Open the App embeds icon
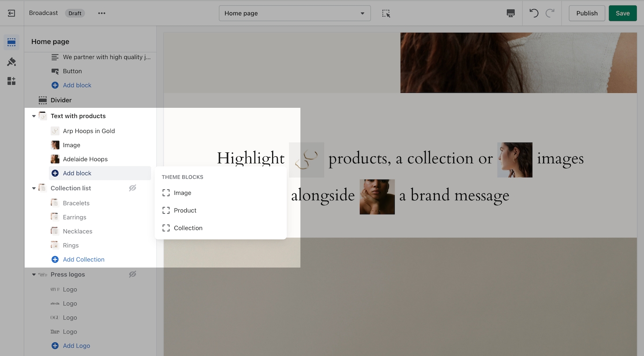 tap(11, 81)
